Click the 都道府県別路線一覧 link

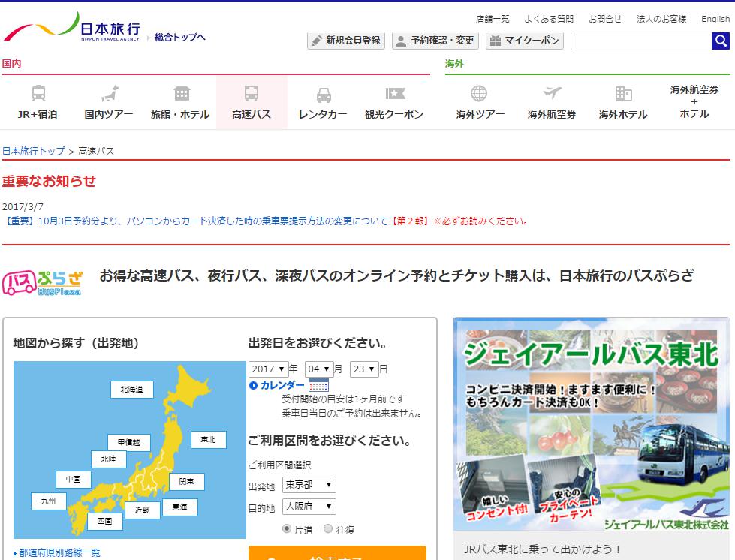tap(59, 553)
